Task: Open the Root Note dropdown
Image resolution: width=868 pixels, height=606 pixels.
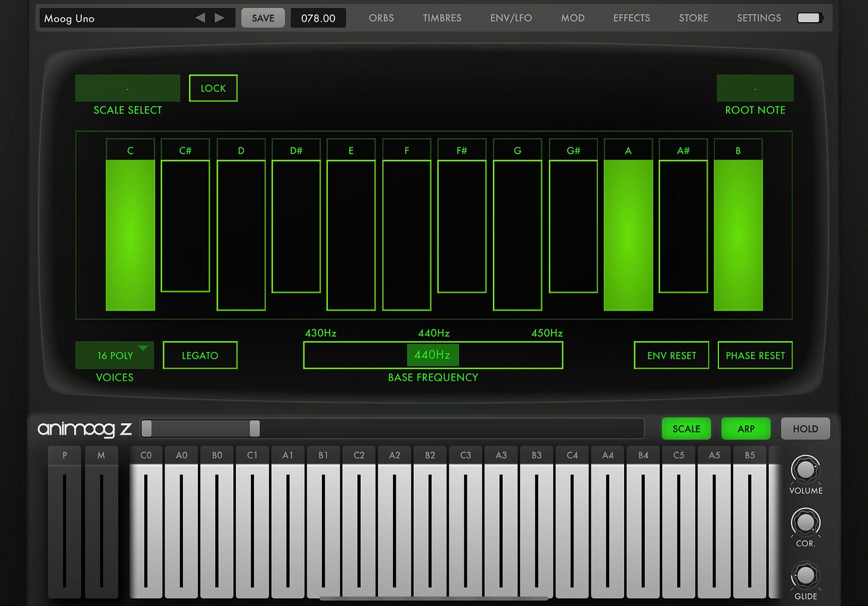Action: click(755, 88)
